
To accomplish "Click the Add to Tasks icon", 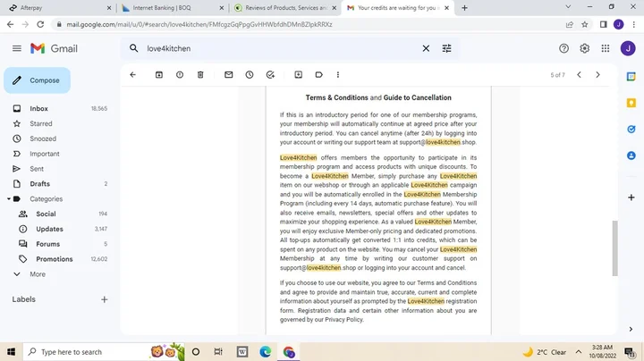I will pyautogui.click(x=270, y=75).
